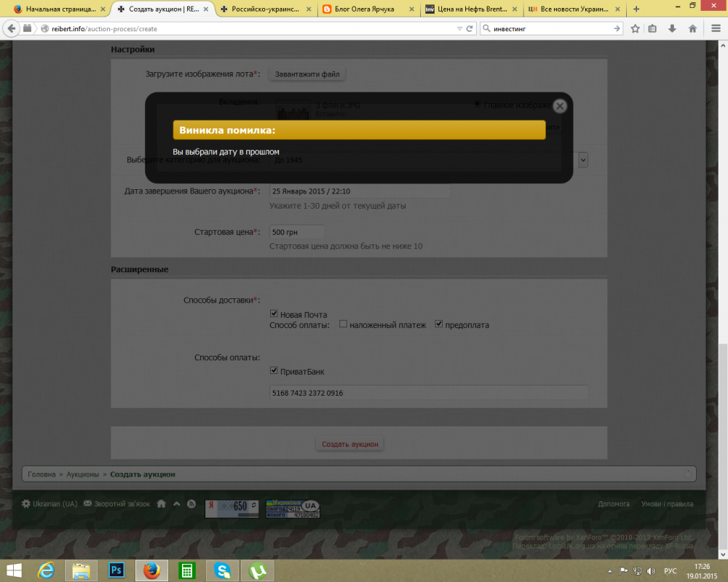Open the Windows Start button
This screenshot has height=582, width=728.
pos(14,571)
